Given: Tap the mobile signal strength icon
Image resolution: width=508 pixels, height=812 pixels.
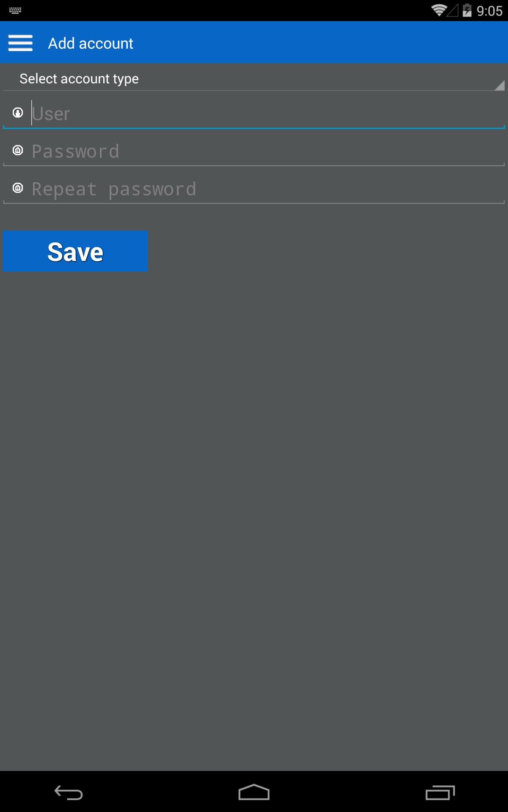Looking at the screenshot, I should coord(453,10).
